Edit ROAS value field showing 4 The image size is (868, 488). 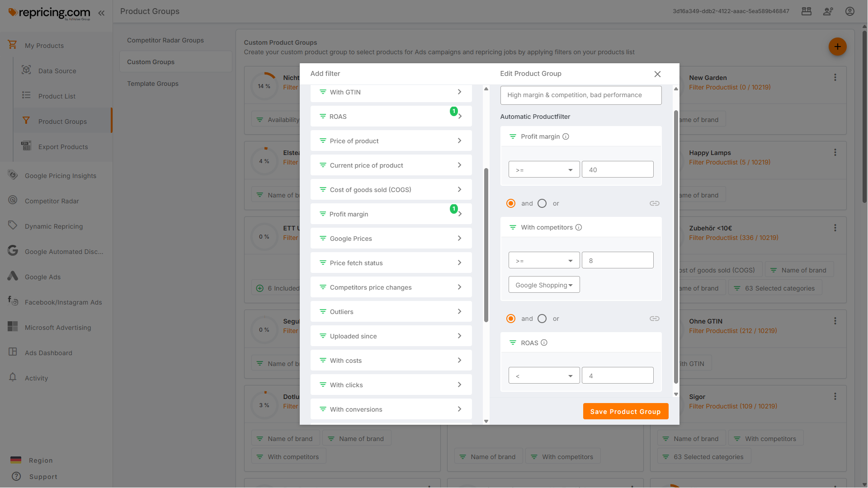pos(618,375)
